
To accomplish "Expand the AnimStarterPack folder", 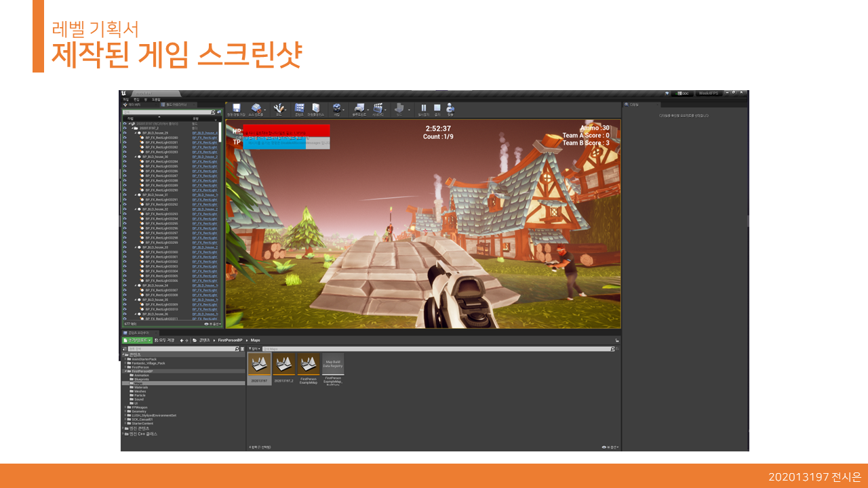I will tap(125, 359).
